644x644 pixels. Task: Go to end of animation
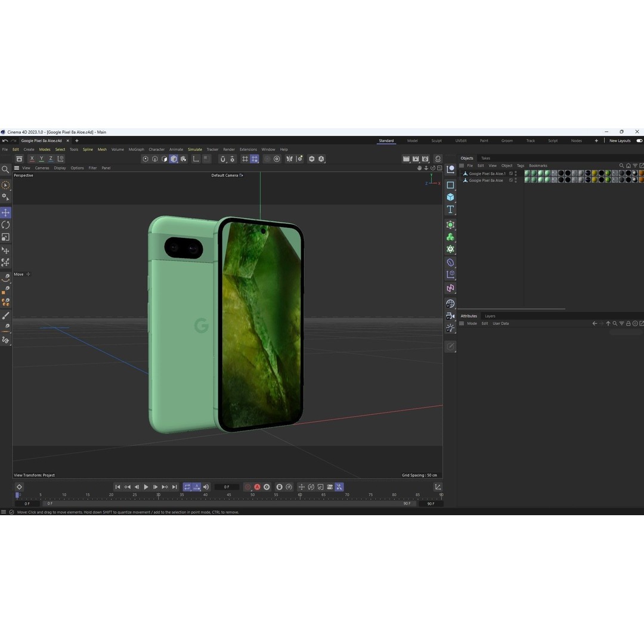(175, 487)
